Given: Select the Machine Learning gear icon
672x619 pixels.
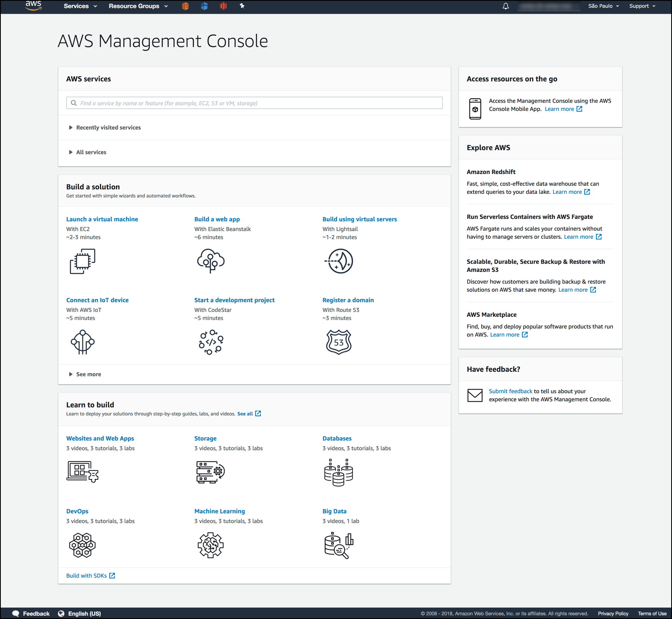Looking at the screenshot, I should (210, 545).
